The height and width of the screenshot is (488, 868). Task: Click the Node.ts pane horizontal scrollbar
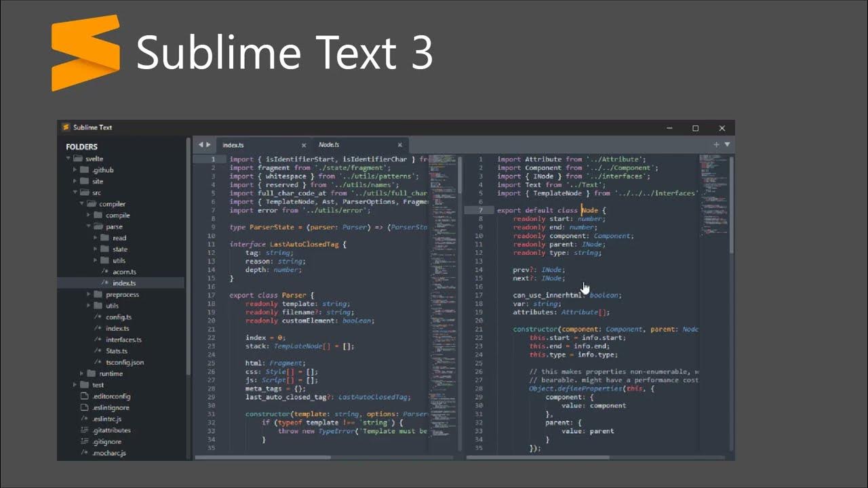tap(538, 457)
